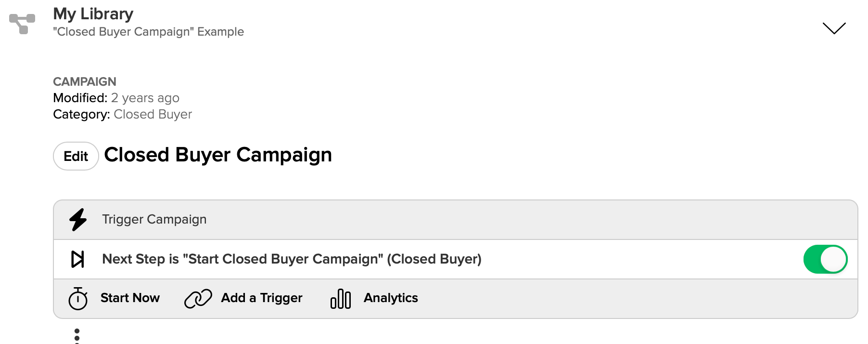Click the Closed Buyer category value
Image resolution: width=868 pixels, height=344 pixels.
153,114
